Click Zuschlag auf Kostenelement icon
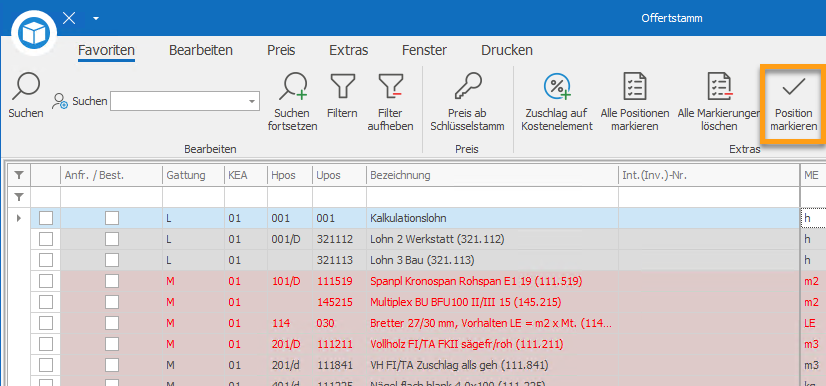826x386 pixels. 558,86
